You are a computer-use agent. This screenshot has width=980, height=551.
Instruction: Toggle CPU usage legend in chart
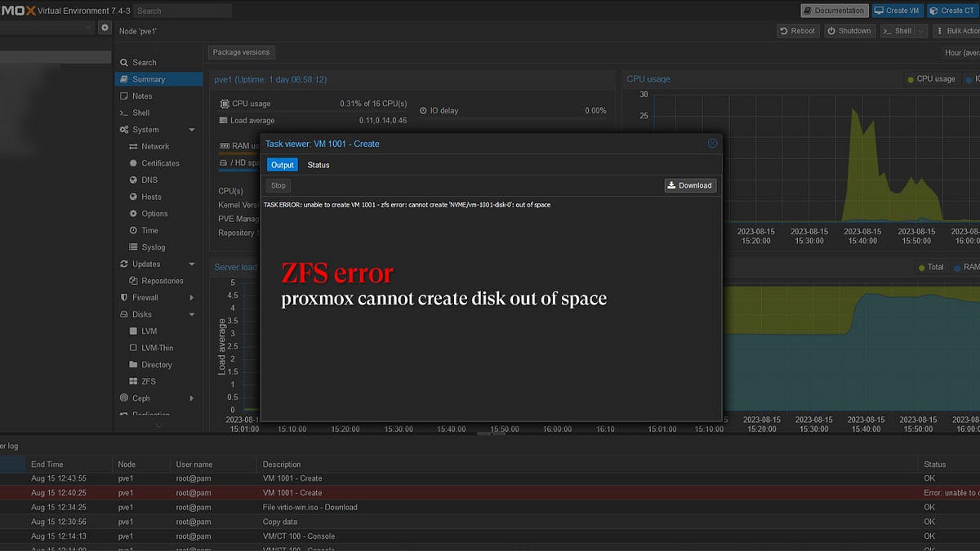click(x=930, y=79)
